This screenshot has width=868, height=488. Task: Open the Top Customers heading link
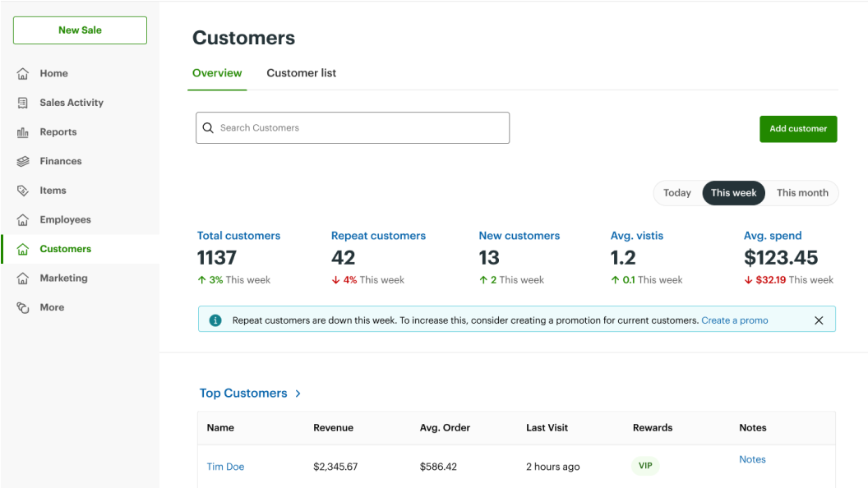243,394
